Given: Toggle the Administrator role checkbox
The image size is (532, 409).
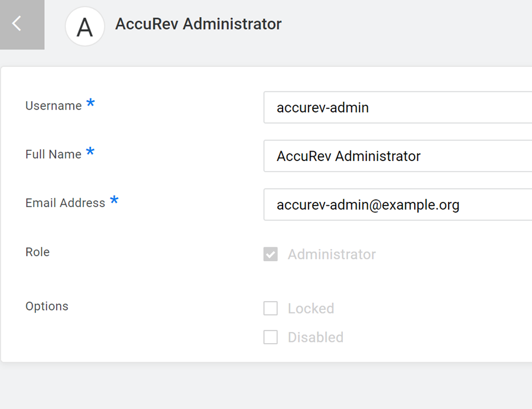Looking at the screenshot, I should (270, 255).
